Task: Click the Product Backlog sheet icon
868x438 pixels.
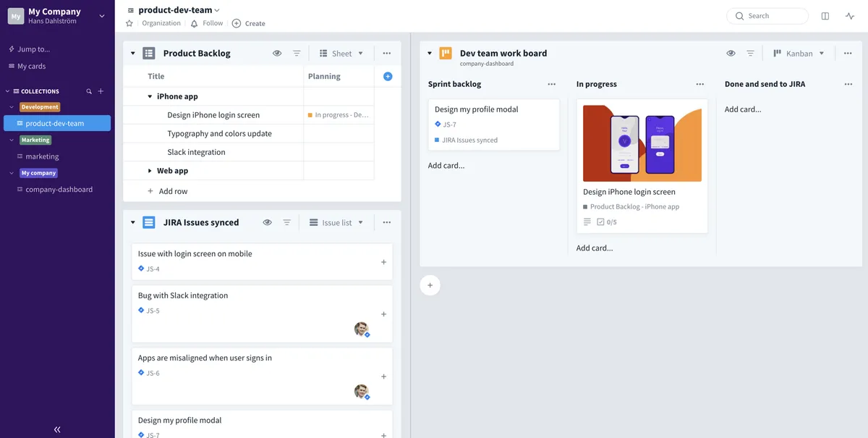Action: click(x=149, y=54)
